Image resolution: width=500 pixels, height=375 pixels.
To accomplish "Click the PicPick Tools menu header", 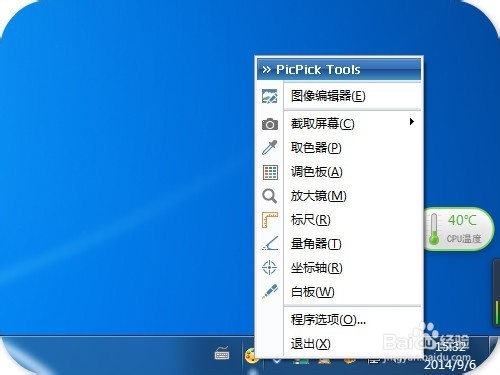I will click(x=339, y=69).
